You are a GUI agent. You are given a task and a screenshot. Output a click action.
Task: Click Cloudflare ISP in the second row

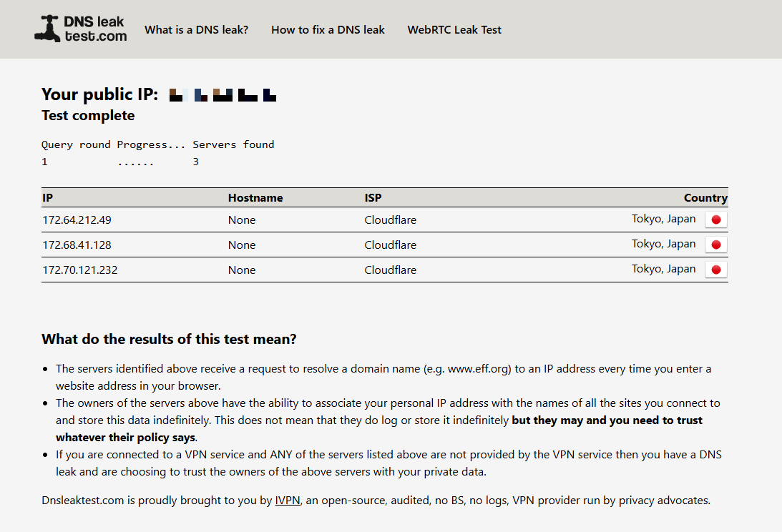pos(390,245)
